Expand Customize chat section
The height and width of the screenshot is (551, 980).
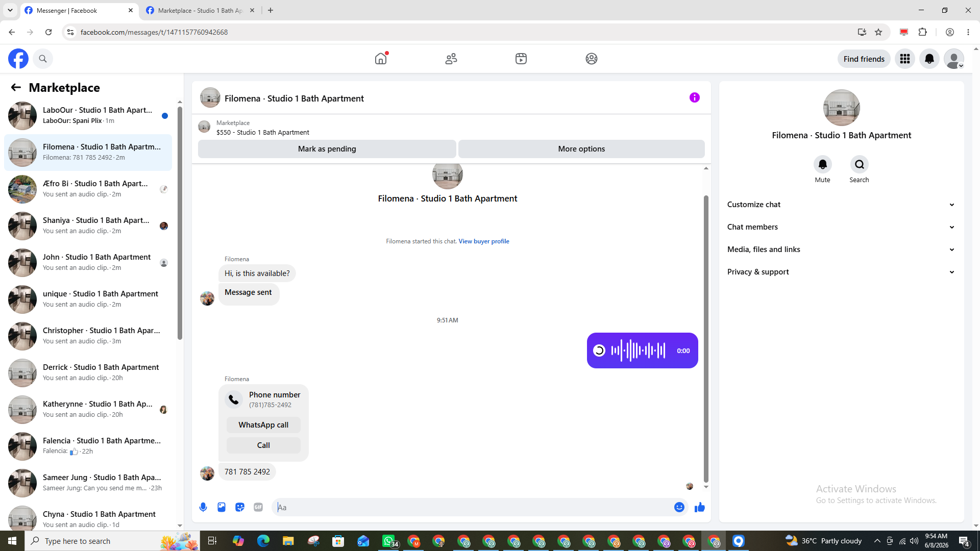coord(841,205)
